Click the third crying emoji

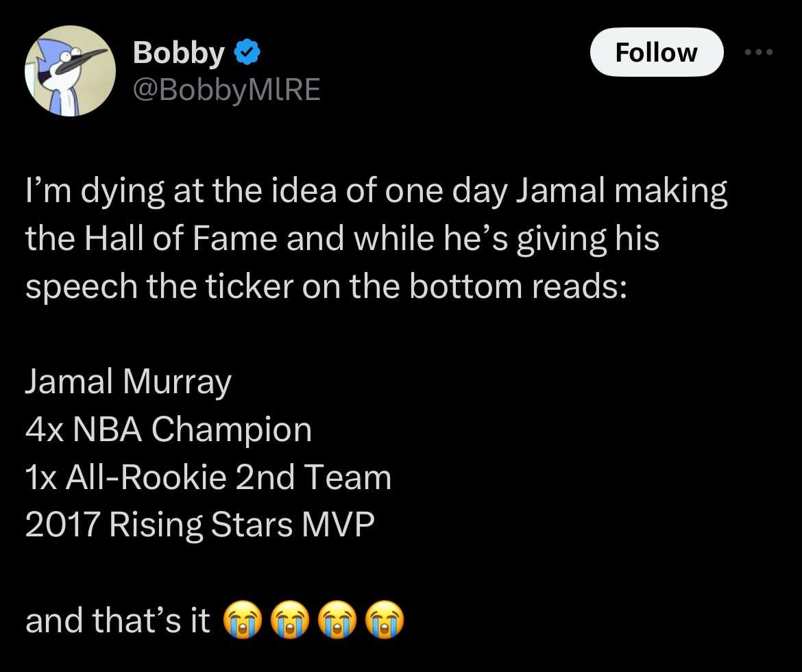[339, 621]
